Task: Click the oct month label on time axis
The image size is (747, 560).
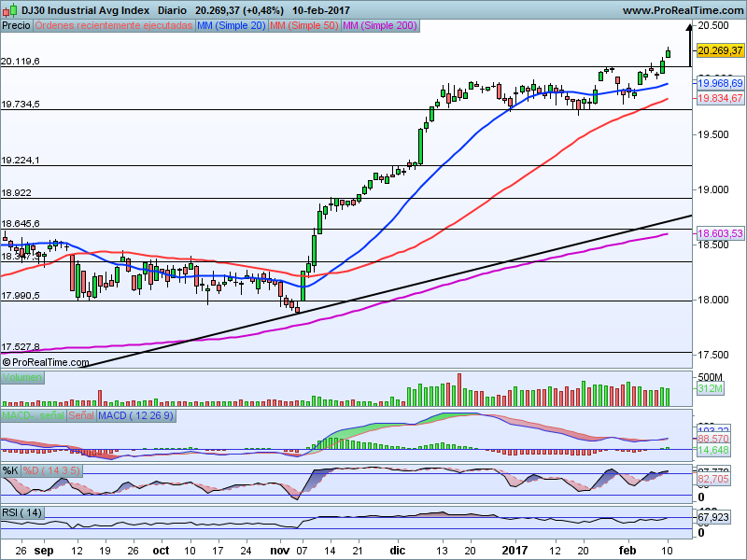Action: pyautogui.click(x=161, y=551)
